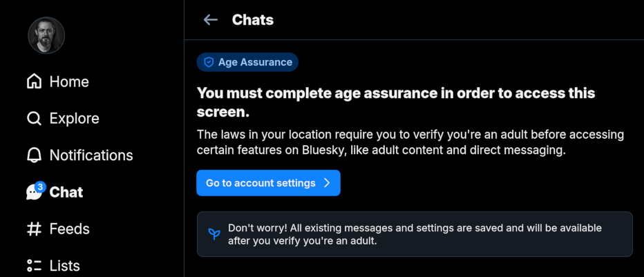Viewport: 644px width, 277px height.
Task: Go back using the left arrow
Action: point(211,20)
